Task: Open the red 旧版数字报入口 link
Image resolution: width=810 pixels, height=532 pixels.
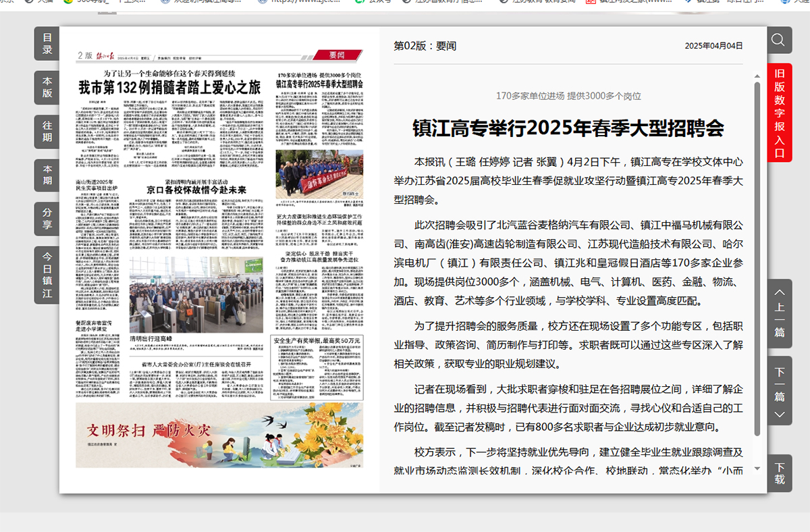Action: [x=780, y=113]
